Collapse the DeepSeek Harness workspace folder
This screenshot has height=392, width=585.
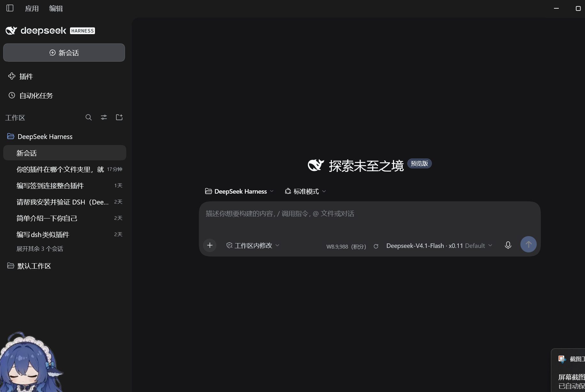(40, 136)
